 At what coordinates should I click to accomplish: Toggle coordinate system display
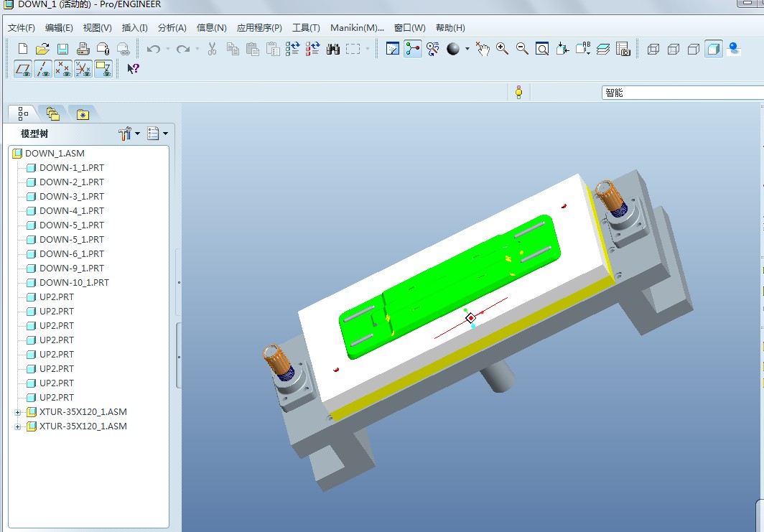pos(83,69)
